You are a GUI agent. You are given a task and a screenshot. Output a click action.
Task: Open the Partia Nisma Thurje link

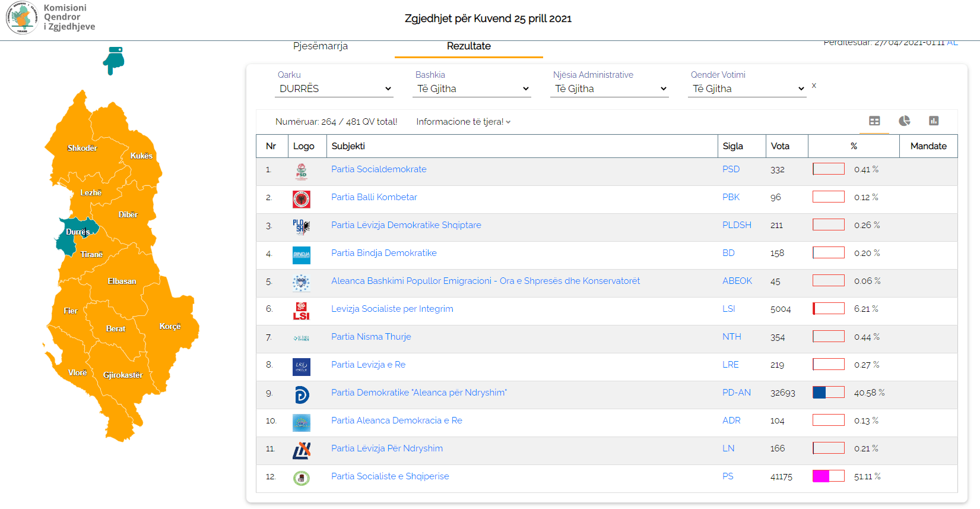tap(371, 337)
